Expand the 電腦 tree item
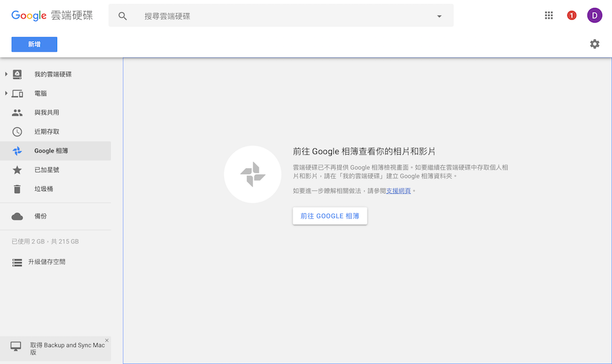This screenshot has width=612, height=364. 6,93
